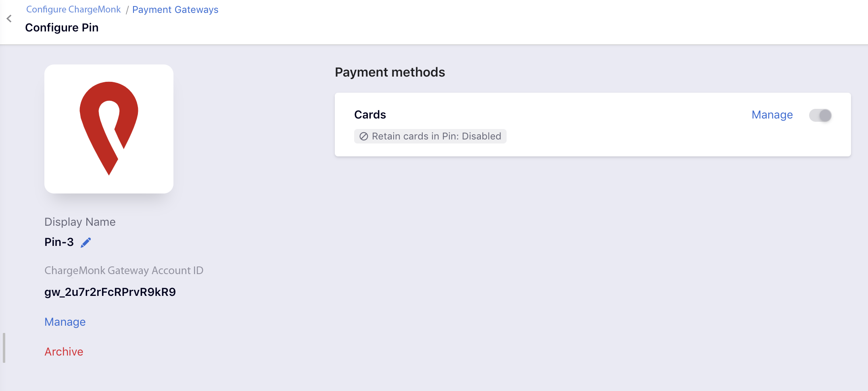Click the vertical scrollbar handle at left edge

[x=4, y=347]
